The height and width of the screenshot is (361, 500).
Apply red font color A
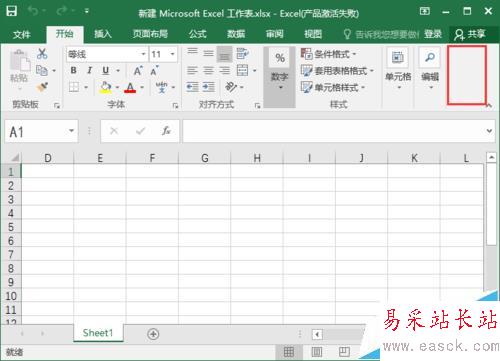pyautogui.click(x=130, y=88)
